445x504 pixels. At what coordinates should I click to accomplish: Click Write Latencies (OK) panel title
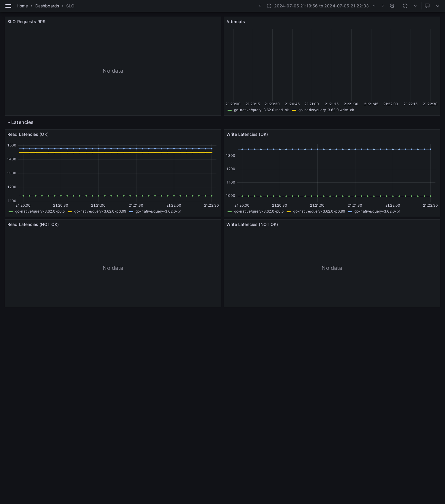[x=247, y=134]
